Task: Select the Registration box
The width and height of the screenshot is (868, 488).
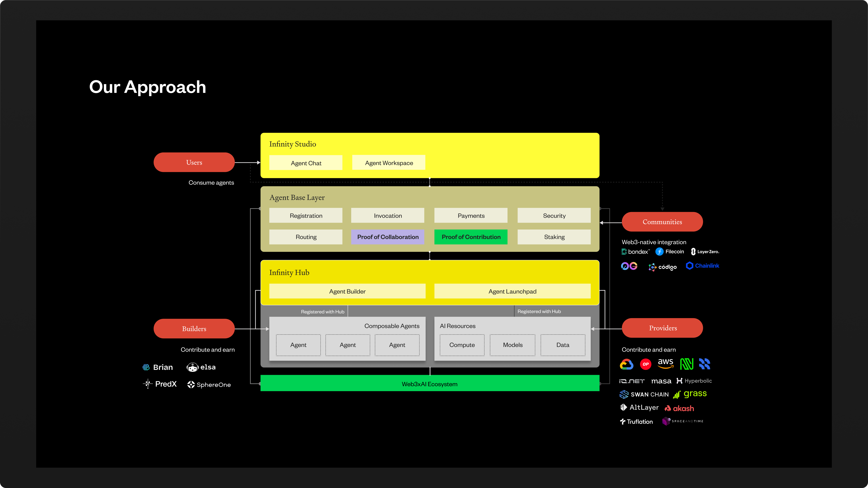Action: coord(306,216)
